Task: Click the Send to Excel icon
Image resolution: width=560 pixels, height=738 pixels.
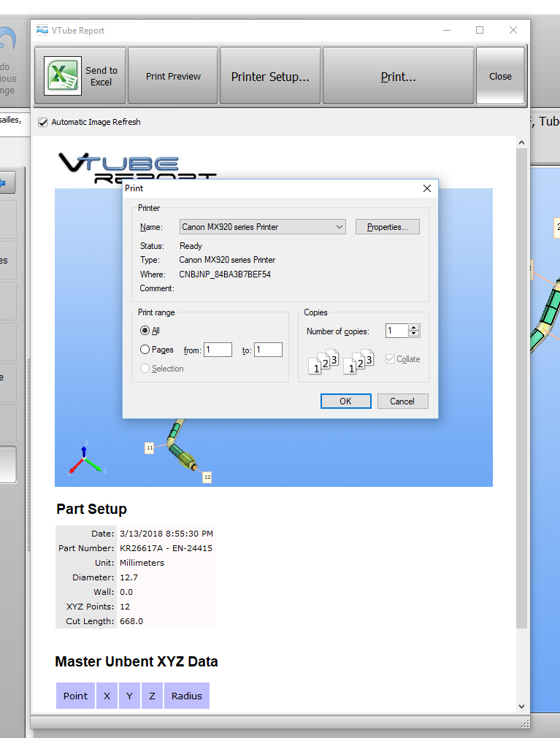Action: tap(63, 76)
